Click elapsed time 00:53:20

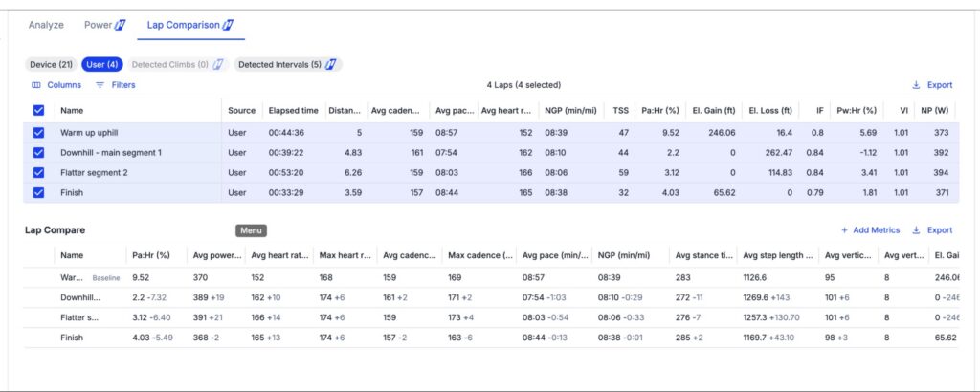286,172
